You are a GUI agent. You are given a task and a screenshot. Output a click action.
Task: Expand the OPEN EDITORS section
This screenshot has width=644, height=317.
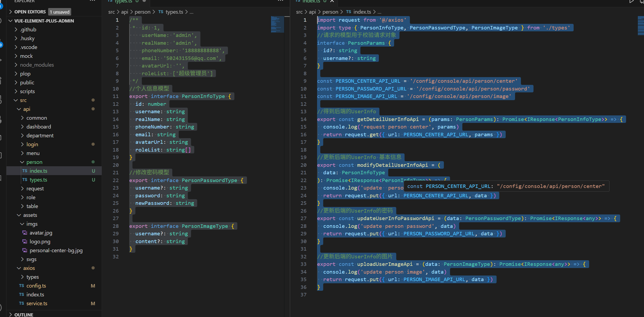point(11,12)
